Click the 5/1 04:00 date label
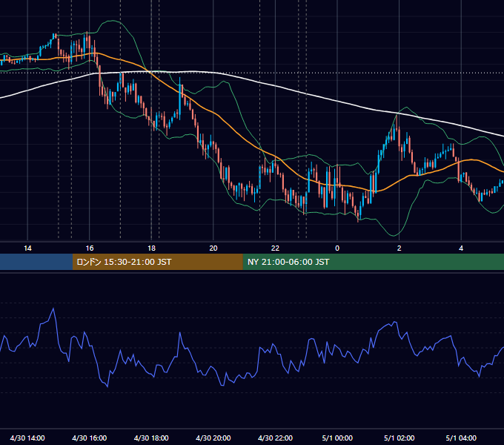The image size is (504, 445). (x=461, y=438)
